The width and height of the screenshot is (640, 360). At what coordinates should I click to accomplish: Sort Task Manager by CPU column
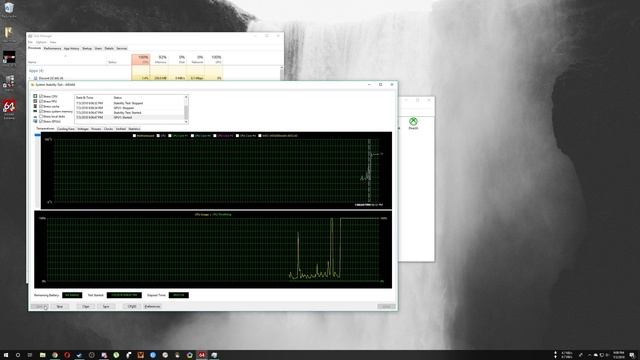[140, 60]
